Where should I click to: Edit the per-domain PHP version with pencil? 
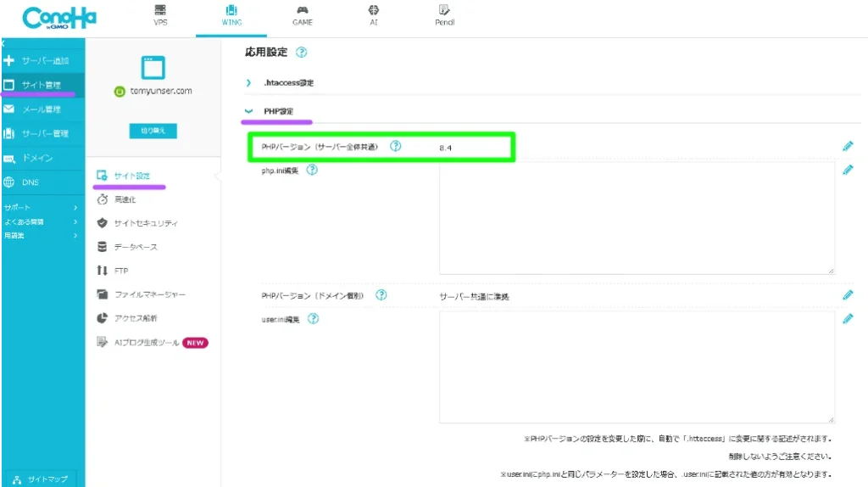click(848, 295)
